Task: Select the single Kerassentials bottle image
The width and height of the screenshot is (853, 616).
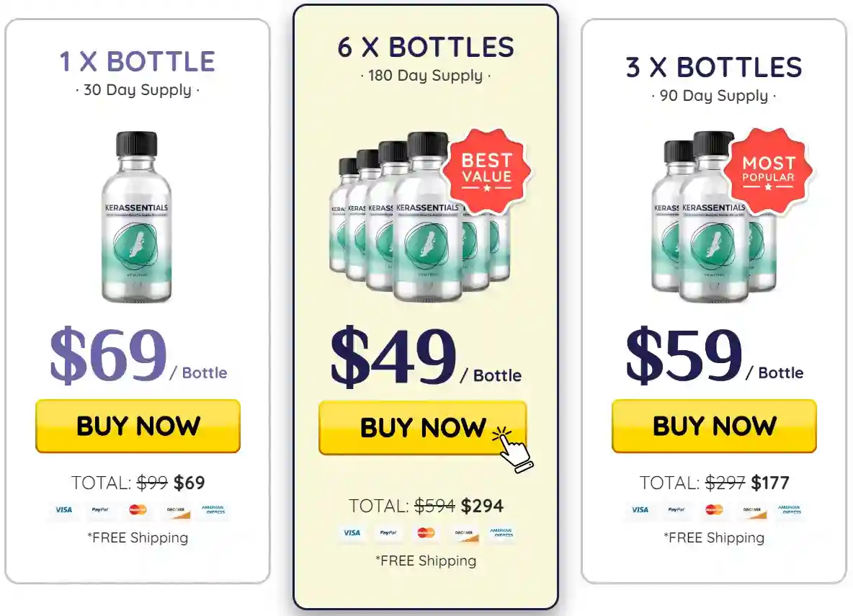Action: [138, 216]
